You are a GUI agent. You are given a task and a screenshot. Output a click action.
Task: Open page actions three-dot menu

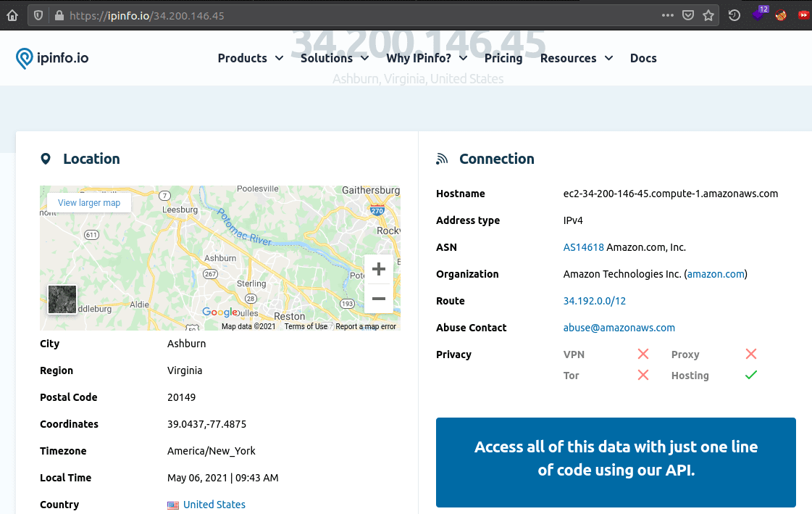668,15
